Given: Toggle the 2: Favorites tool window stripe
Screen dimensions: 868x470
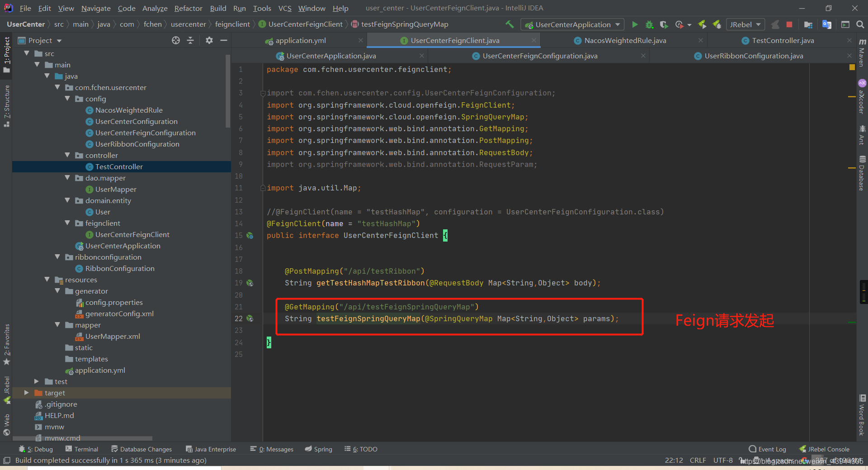Looking at the screenshot, I should click(x=6, y=345).
